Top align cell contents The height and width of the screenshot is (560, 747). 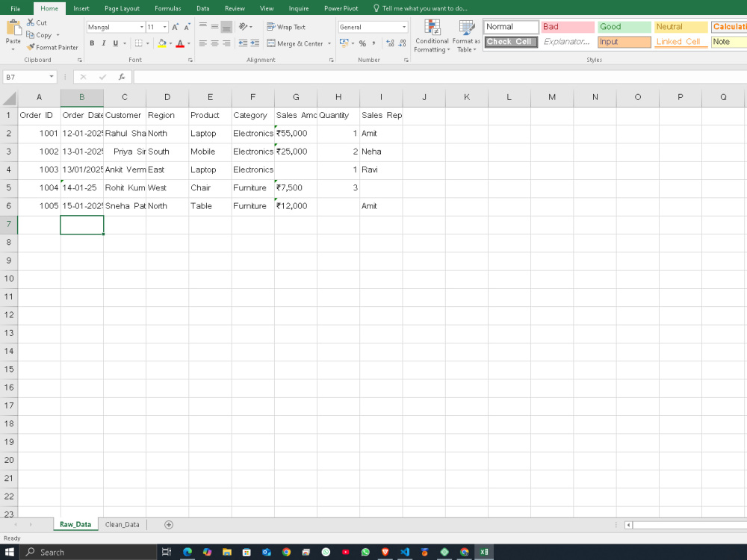(x=203, y=27)
